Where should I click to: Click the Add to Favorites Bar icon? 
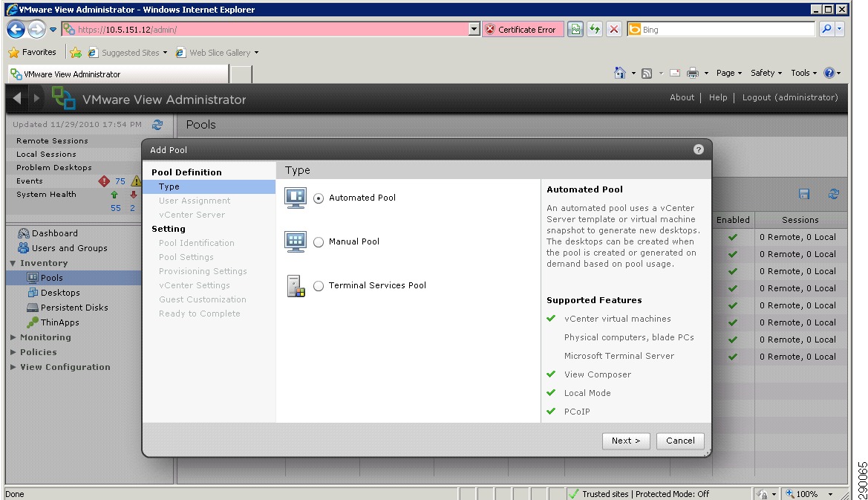pyautogui.click(x=76, y=53)
